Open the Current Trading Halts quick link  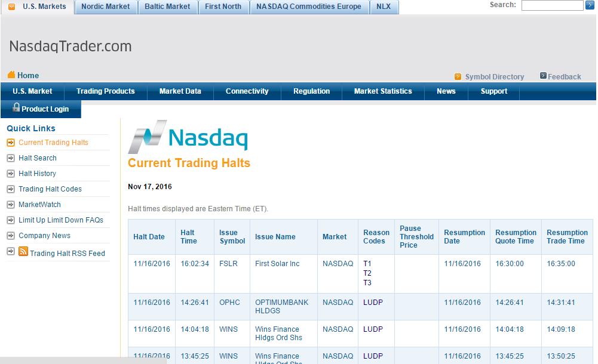click(x=53, y=143)
